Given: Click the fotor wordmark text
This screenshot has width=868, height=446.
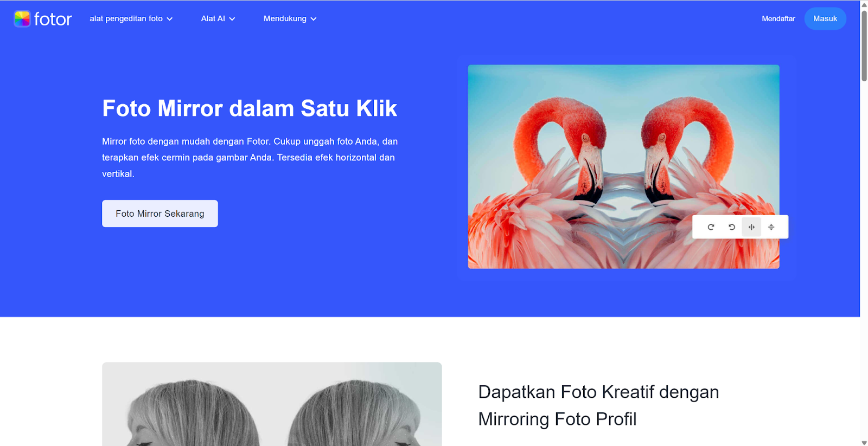Looking at the screenshot, I should [53, 20].
